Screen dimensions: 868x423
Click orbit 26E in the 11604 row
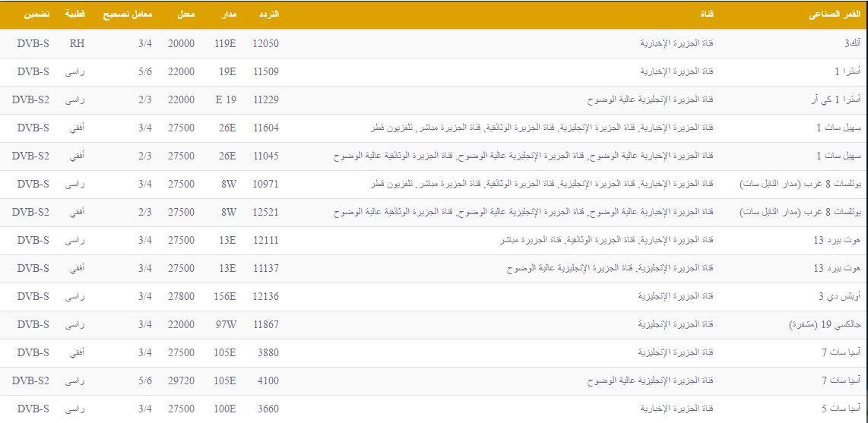228,128
